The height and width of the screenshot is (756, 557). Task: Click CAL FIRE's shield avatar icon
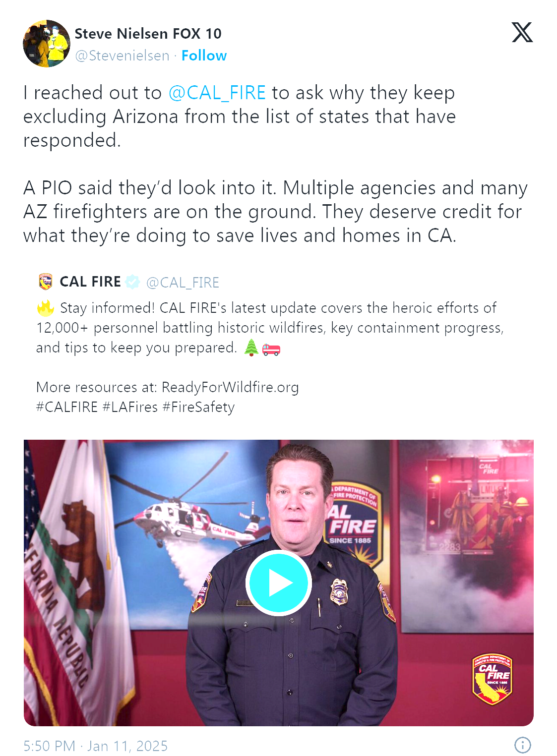coord(46,282)
